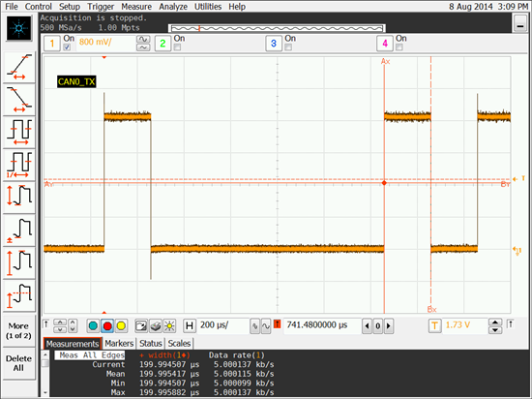This screenshot has height=399, width=532.
Task: Click the yellow Single acquisition button
Action: tap(121, 326)
